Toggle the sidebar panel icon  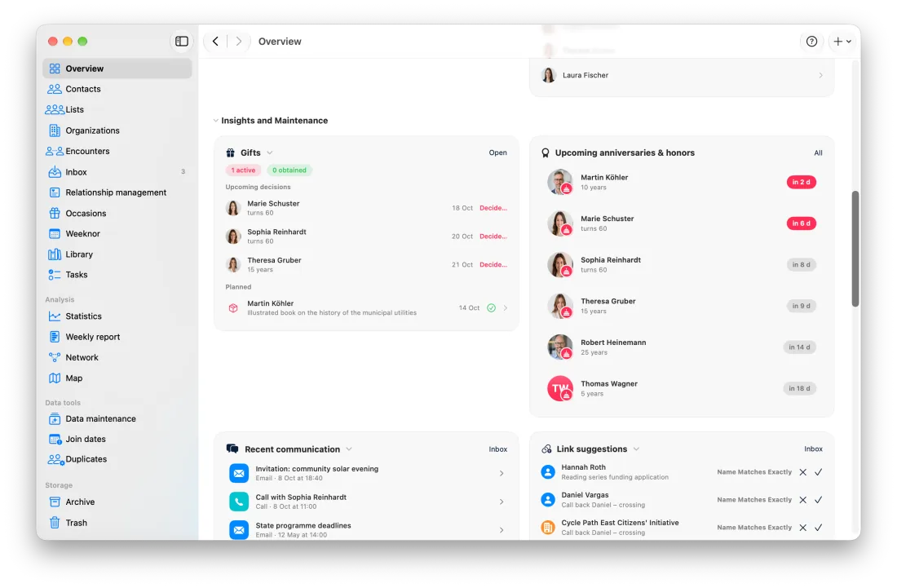pyautogui.click(x=181, y=41)
